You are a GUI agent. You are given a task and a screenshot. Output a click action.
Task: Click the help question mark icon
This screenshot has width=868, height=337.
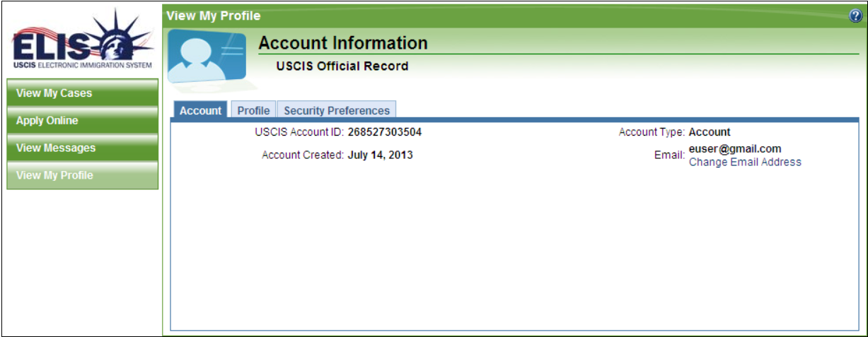tap(855, 16)
